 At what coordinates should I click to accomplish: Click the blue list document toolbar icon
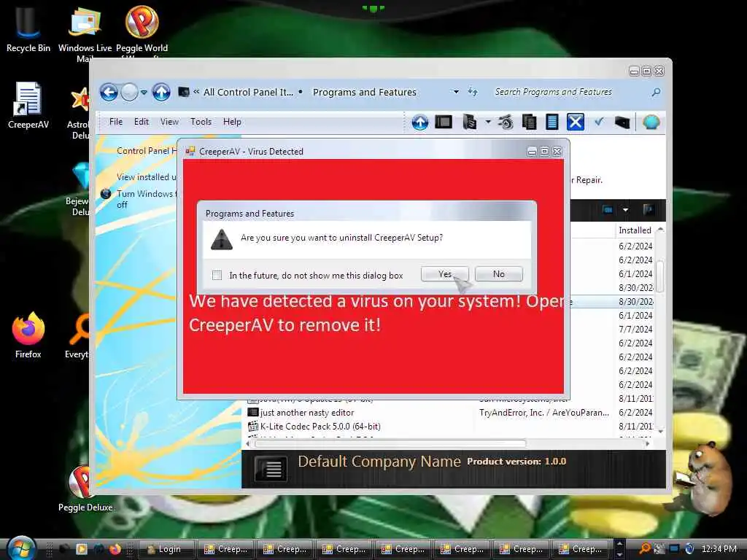pos(551,122)
